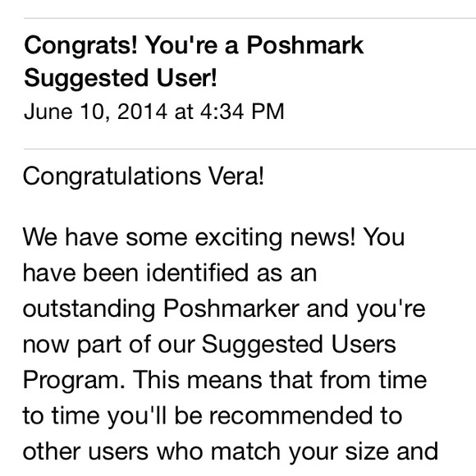The height and width of the screenshot is (476, 476).
Task: Select "Suggested Users" in the body paragraph
Action: pos(299,346)
